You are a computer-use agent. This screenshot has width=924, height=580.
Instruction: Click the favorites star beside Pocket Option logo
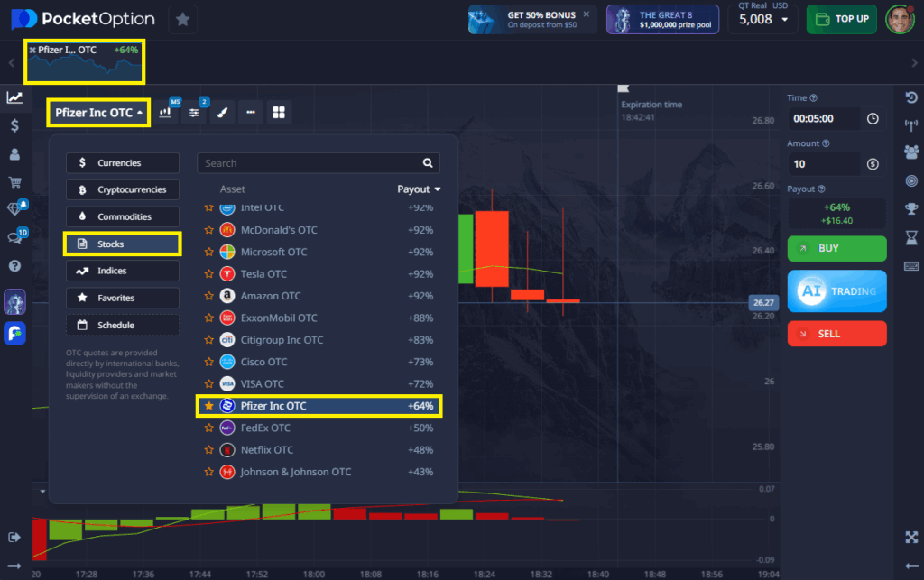[x=181, y=19]
